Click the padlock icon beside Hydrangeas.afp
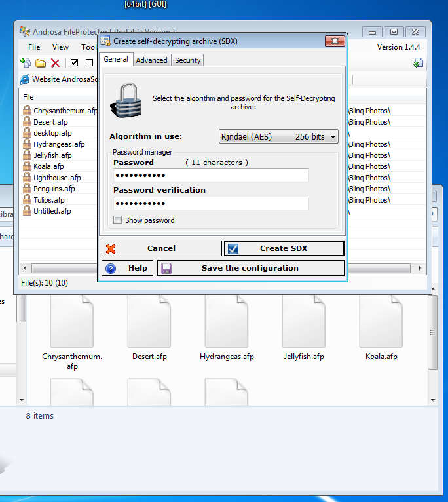 [x=28, y=144]
